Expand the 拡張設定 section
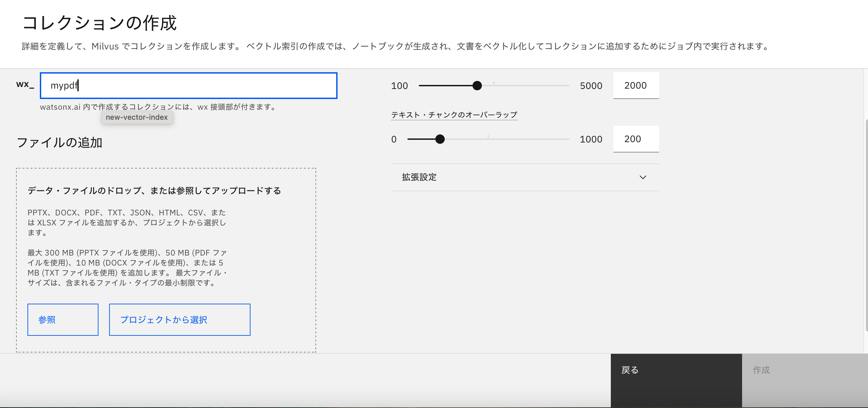 (419, 177)
